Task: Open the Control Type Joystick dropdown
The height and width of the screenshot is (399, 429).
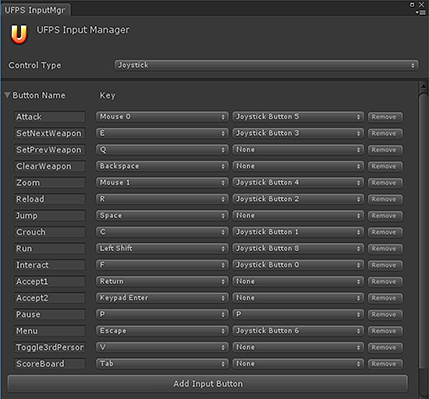Action: pos(266,65)
